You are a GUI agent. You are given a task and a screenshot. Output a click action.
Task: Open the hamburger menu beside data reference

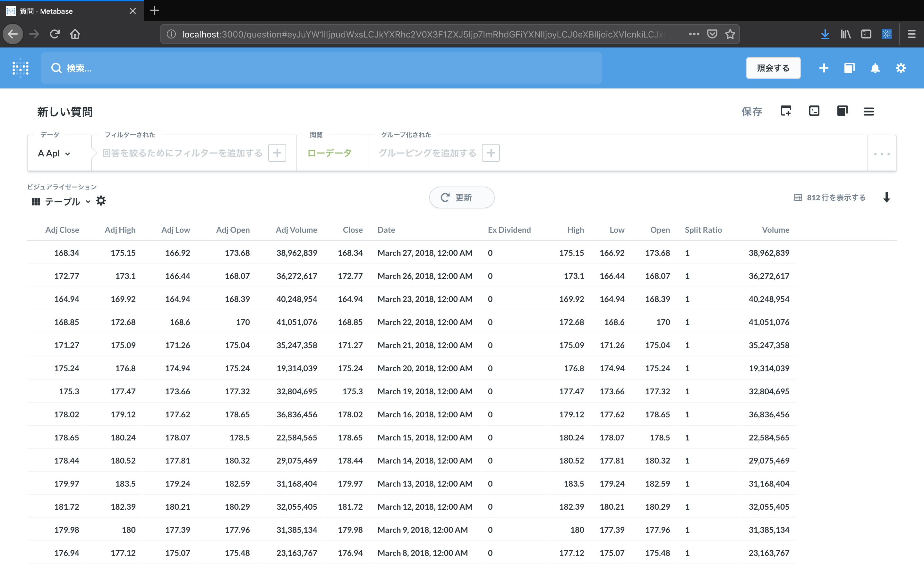868,112
